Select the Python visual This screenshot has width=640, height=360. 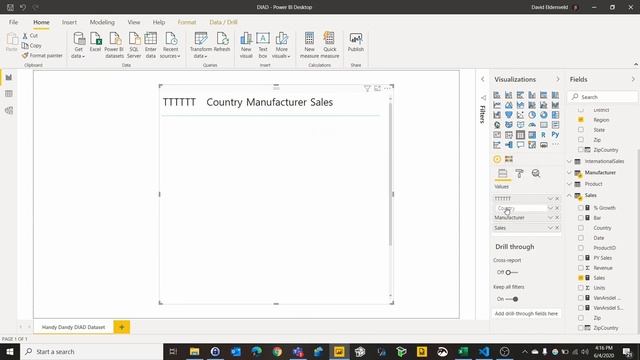click(555, 135)
